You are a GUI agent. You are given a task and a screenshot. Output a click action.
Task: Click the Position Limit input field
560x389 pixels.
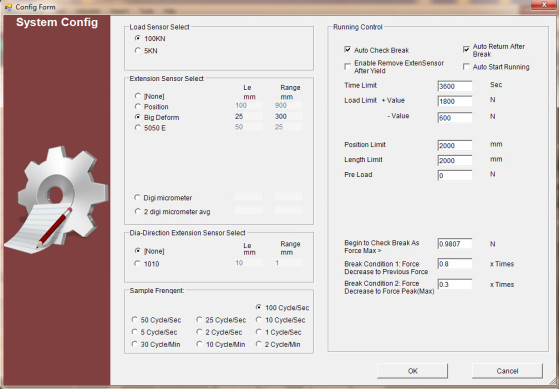pyautogui.click(x=455, y=145)
